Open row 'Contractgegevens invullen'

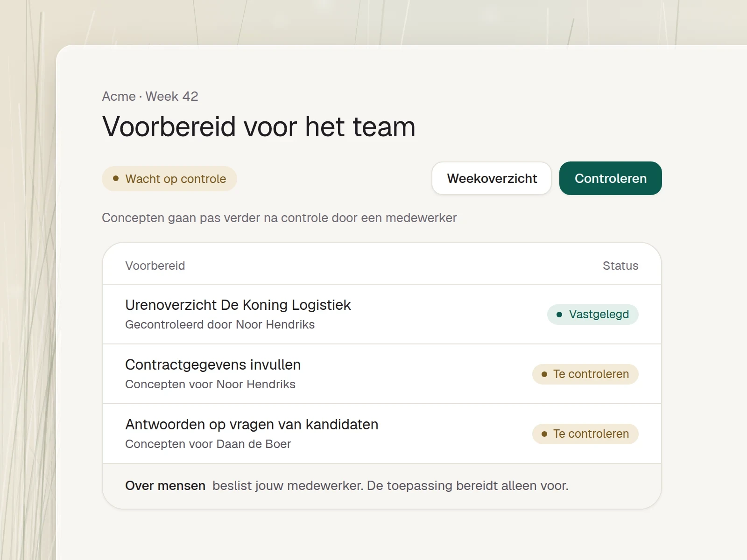382,374
